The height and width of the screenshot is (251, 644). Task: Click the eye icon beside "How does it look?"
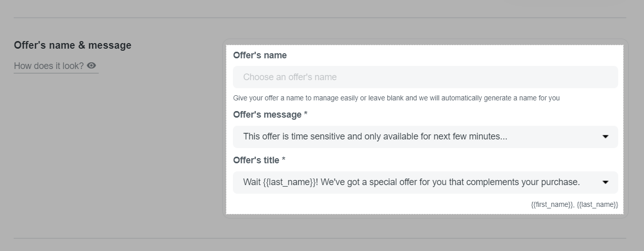pos(92,65)
